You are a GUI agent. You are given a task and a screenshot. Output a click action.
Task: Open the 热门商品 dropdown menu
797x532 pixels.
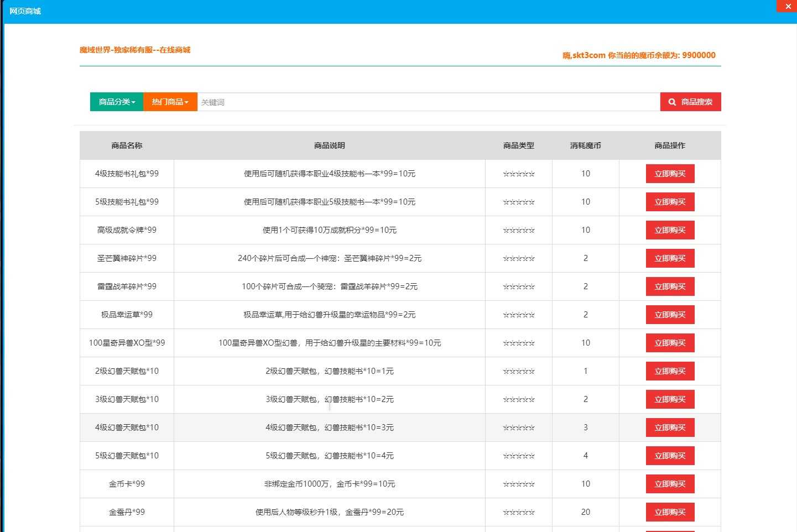(170, 102)
